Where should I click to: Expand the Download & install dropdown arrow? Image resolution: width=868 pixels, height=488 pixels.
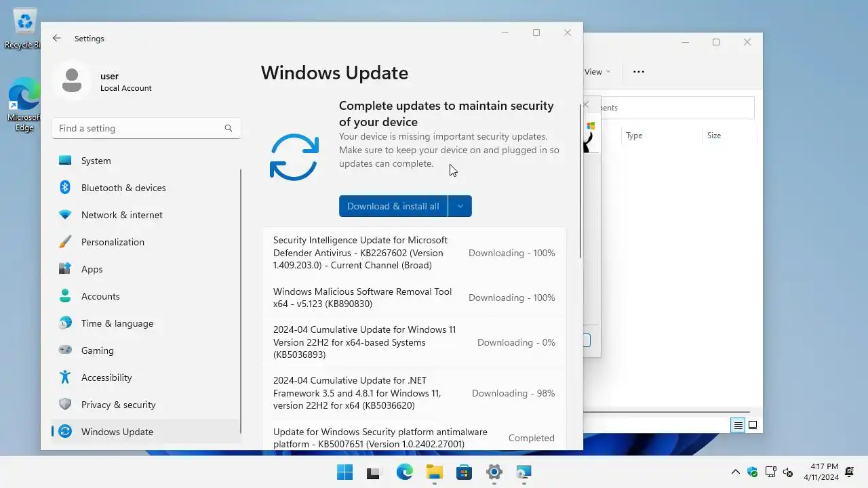[460, 206]
